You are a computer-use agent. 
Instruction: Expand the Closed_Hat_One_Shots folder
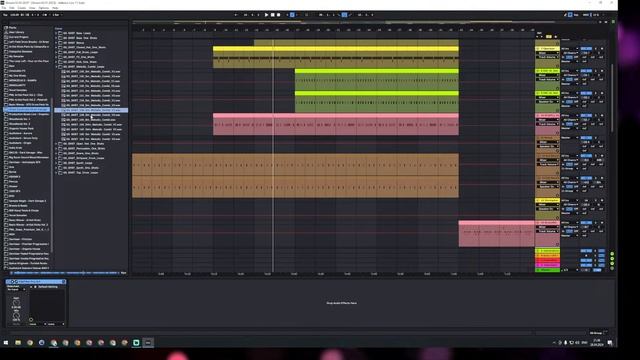click(x=56, y=47)
